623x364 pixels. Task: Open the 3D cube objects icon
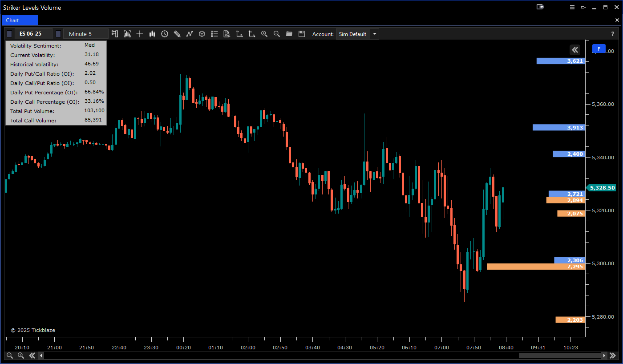tap(202, 34)
